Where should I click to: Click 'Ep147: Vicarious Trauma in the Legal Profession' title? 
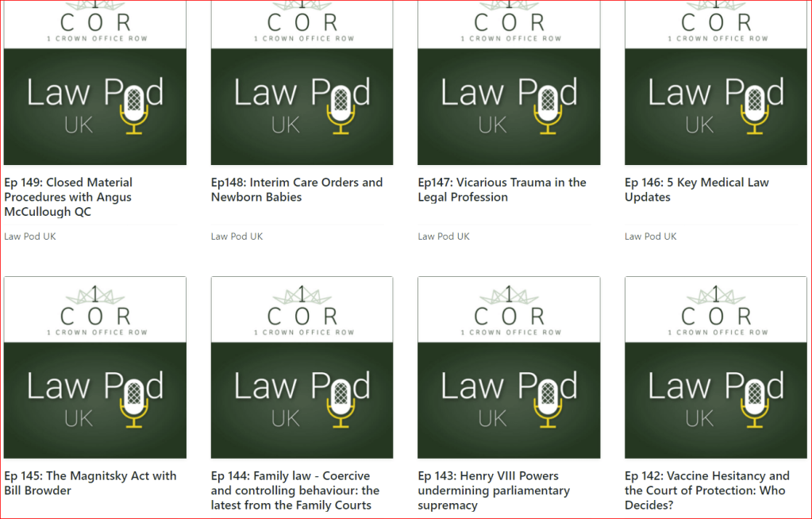pos(502,190)
